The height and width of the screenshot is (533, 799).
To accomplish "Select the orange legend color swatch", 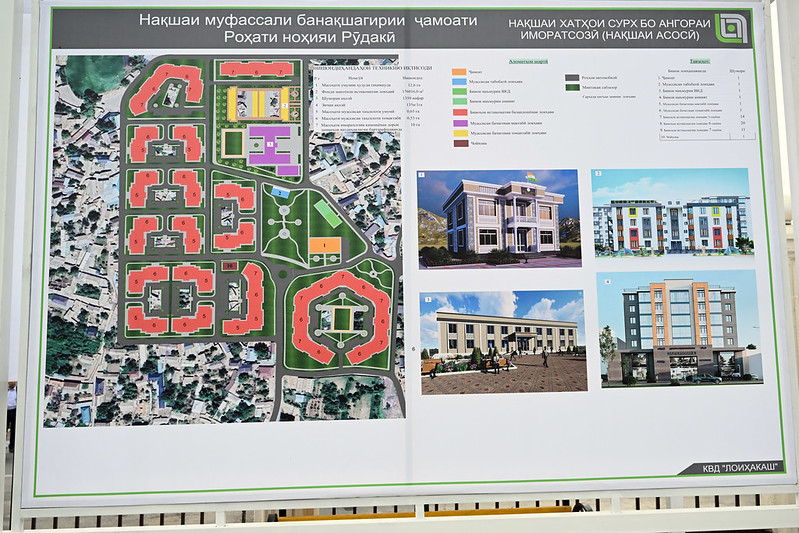I will click(459, 73).
